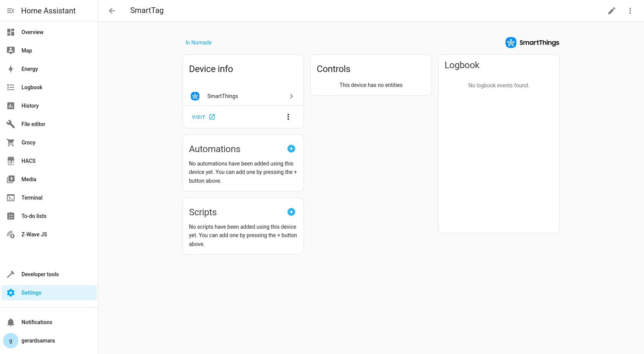Open the HACS store icon
This screenshot has width=644, height=354.
(11, 161)
